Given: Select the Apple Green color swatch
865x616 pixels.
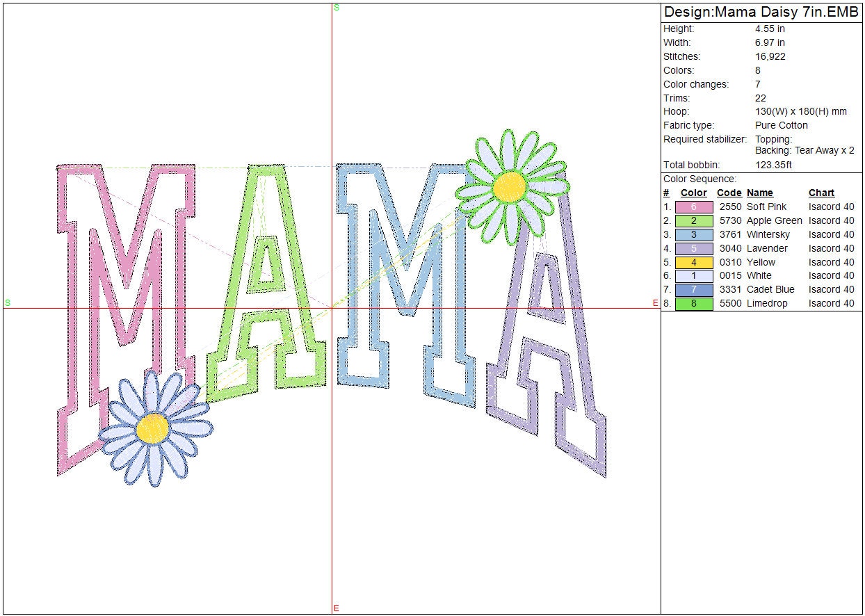Looking at the screenshot, I should (x=693, y=220).
